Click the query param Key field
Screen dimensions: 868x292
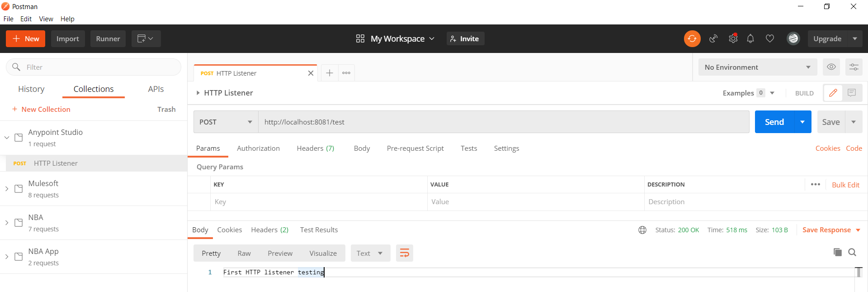(x=319, y=202)
